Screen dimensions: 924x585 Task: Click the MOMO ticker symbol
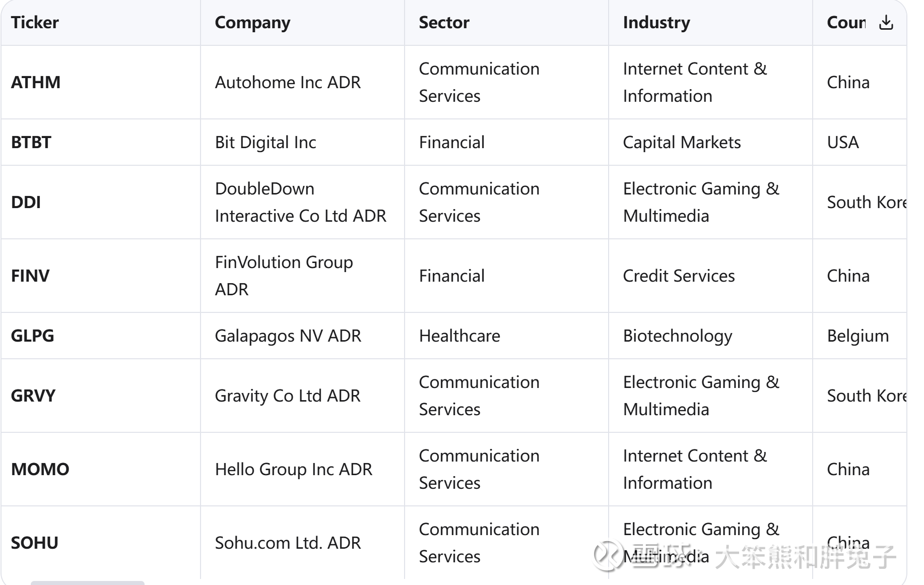click(x=40, y=469)
